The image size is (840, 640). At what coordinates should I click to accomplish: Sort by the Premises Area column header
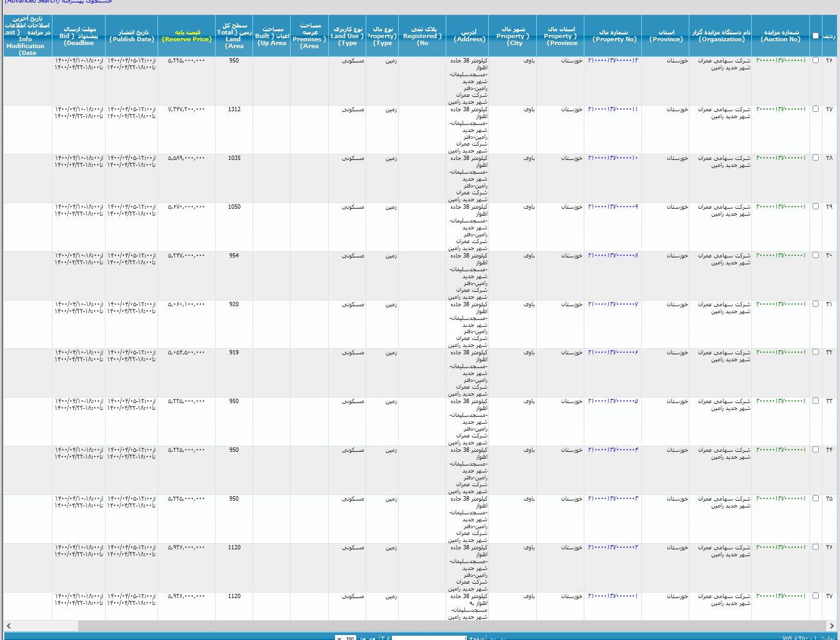click(x=309, y=36)
